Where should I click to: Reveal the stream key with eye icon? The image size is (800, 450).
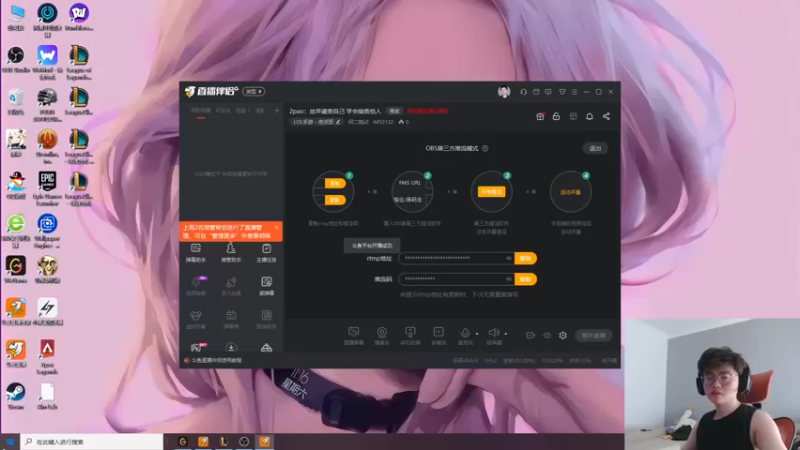(x=509, y=279)
